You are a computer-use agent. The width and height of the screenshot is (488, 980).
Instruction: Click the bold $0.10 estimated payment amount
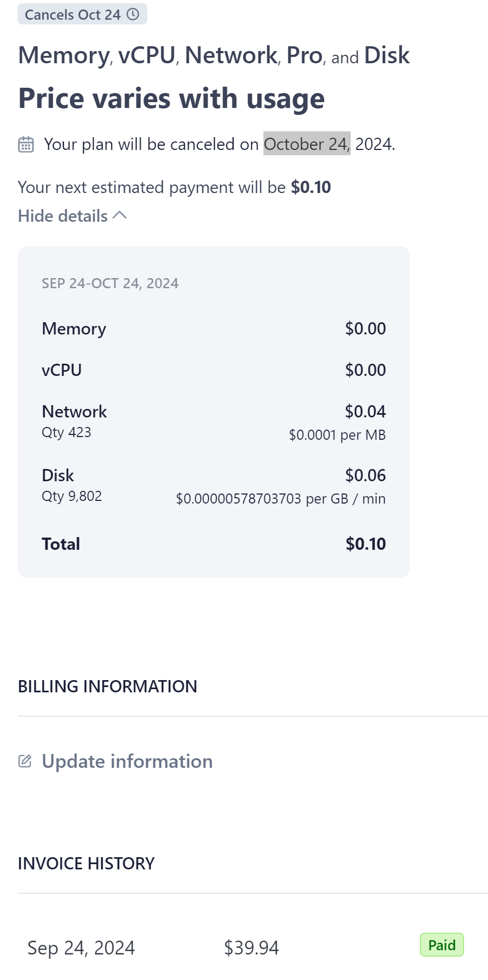point(311,187)
